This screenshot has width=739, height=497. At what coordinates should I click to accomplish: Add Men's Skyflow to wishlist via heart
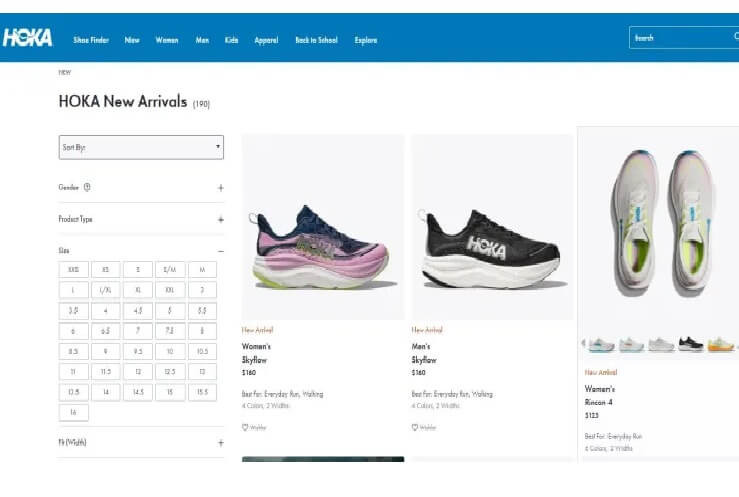(x=415, y=427)
